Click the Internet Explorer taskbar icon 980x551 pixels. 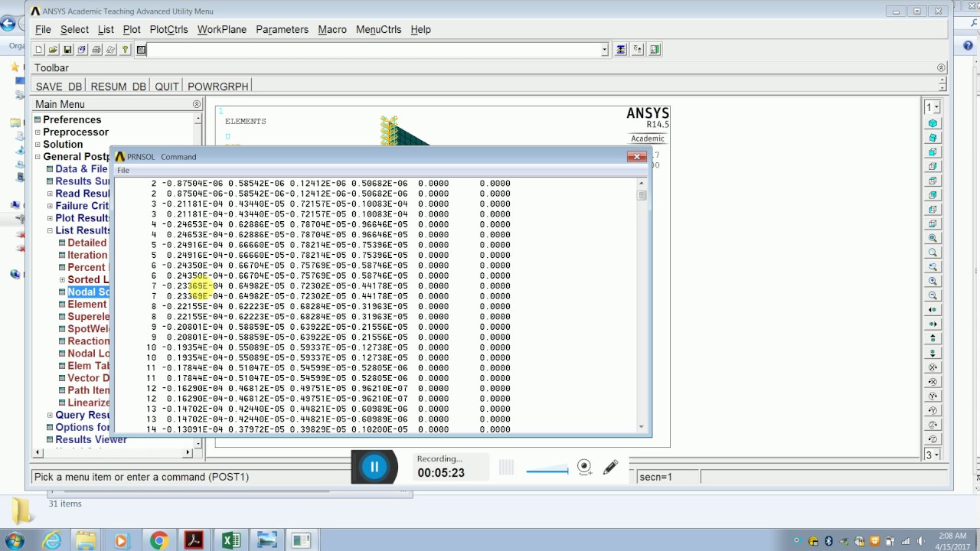click(51, 540)
